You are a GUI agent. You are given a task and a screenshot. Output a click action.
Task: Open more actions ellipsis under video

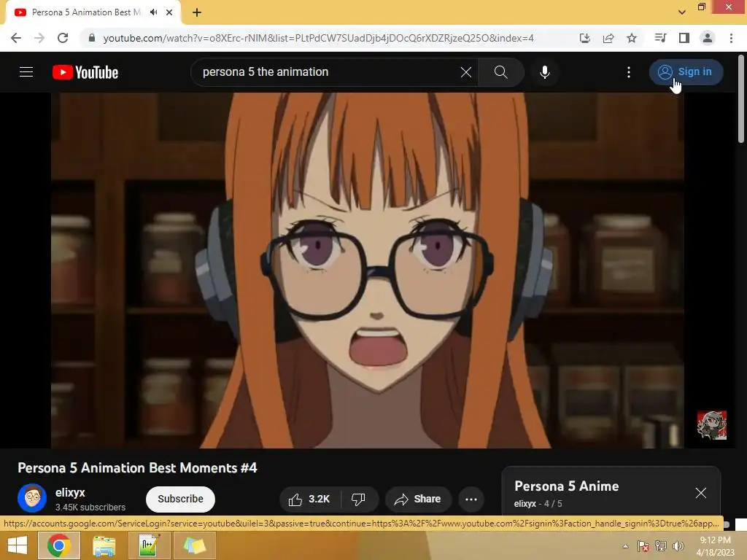point(471,499)
